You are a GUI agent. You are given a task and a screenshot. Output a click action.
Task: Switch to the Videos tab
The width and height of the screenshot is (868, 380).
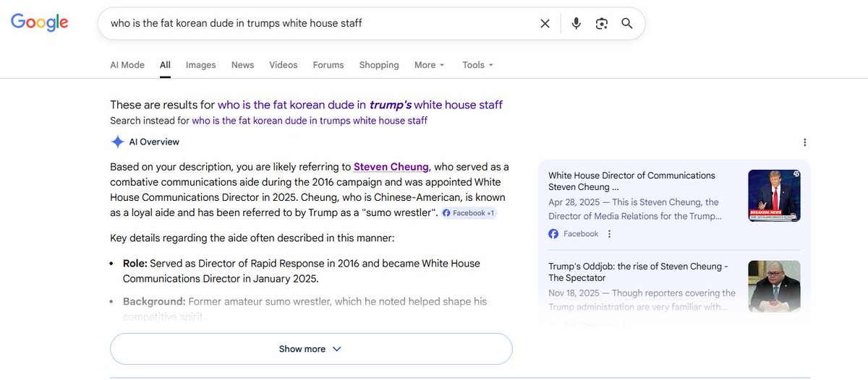click(x=284, y=64)
